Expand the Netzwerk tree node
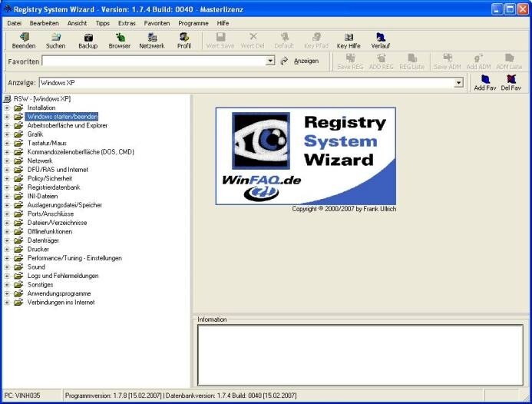The image size is (532, 404). pos(7,161)
